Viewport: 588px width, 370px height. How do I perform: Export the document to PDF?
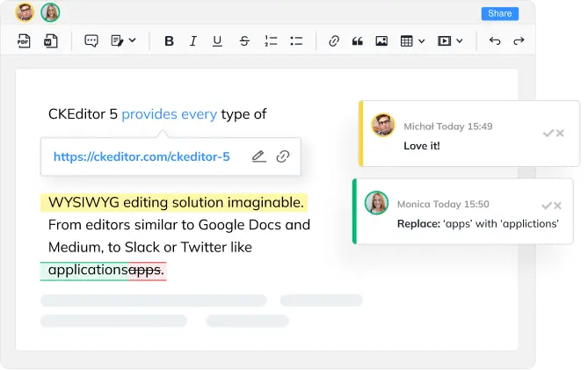coord(24,40)
